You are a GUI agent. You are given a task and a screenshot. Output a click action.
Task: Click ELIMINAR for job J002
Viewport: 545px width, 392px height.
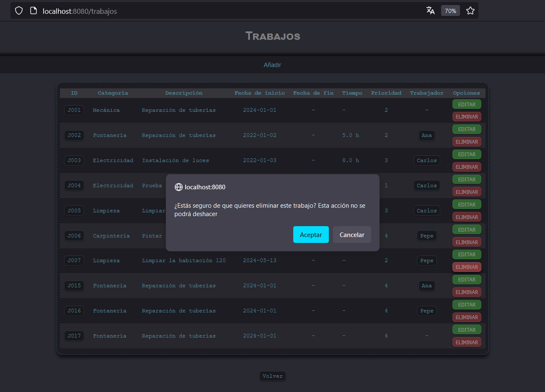(x=467, y=142)
